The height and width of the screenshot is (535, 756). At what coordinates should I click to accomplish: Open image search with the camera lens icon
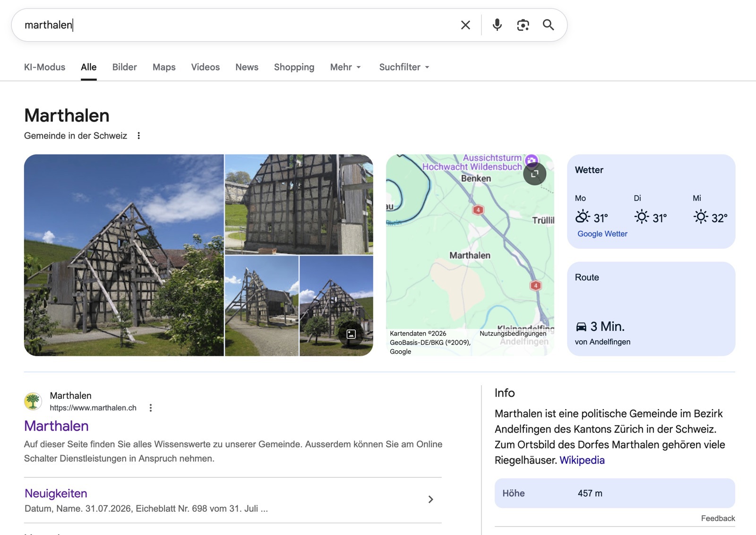point(523,25)
